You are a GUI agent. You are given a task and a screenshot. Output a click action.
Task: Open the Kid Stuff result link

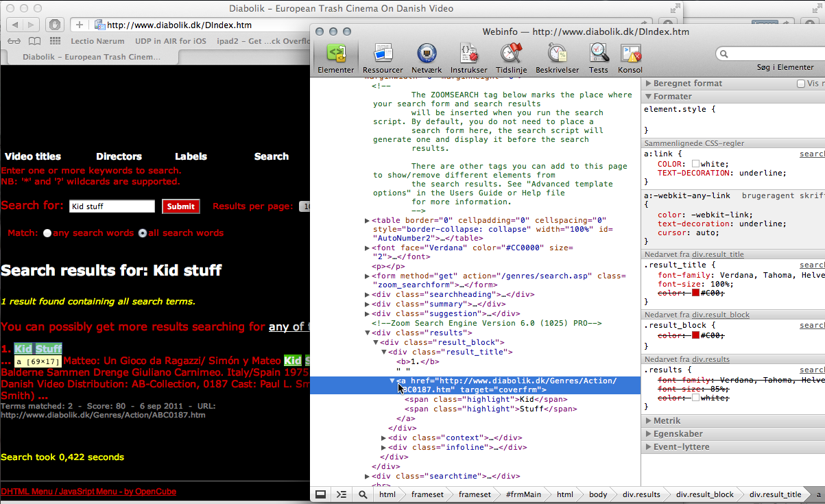point(38,348)
